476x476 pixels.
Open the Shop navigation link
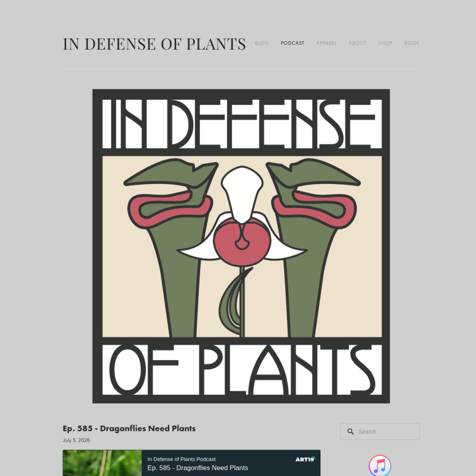385,43
